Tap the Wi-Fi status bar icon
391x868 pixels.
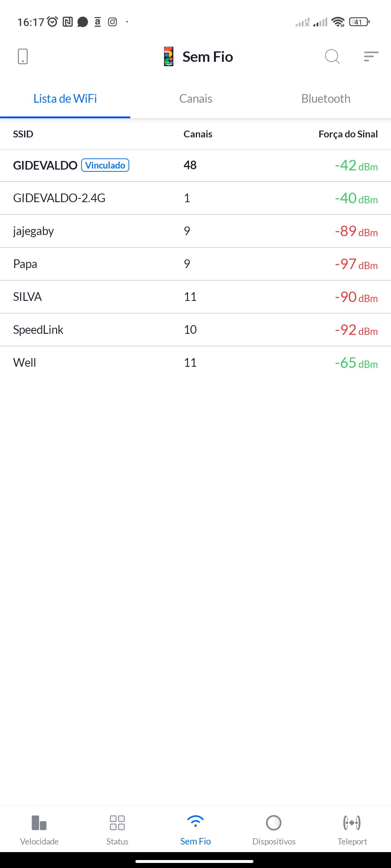click(338, 22)
